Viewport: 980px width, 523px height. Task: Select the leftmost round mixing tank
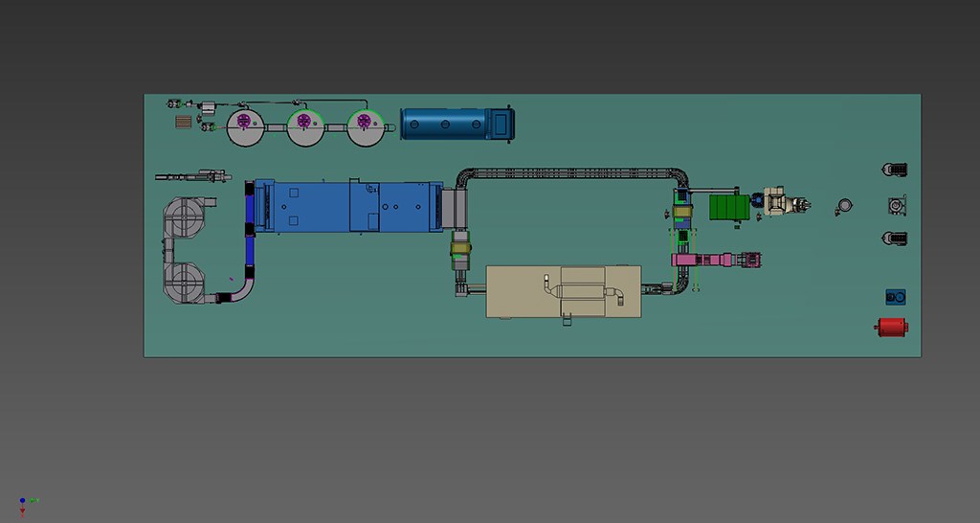click(245, 127)
